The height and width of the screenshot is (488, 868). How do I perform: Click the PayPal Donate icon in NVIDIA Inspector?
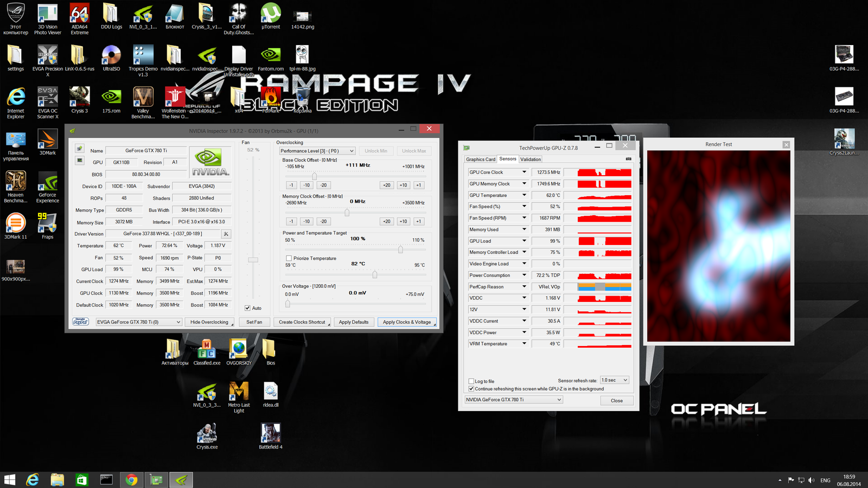pyautogui.click(x=80, y=322)
